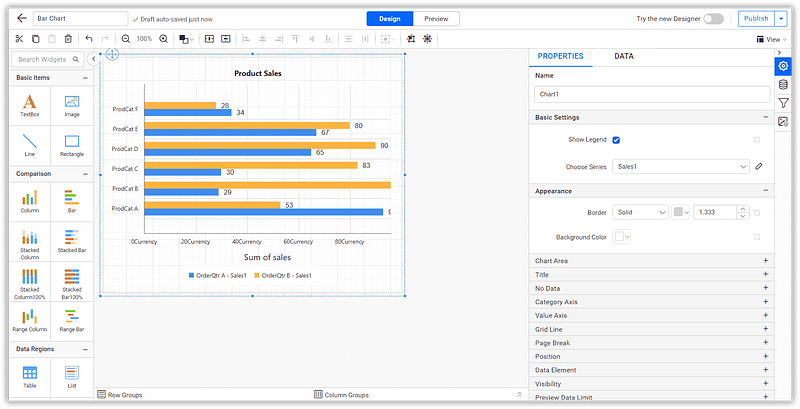The image size is (800, 409).
Task: Open the data database side panel icon
Action: coord(783,85)
